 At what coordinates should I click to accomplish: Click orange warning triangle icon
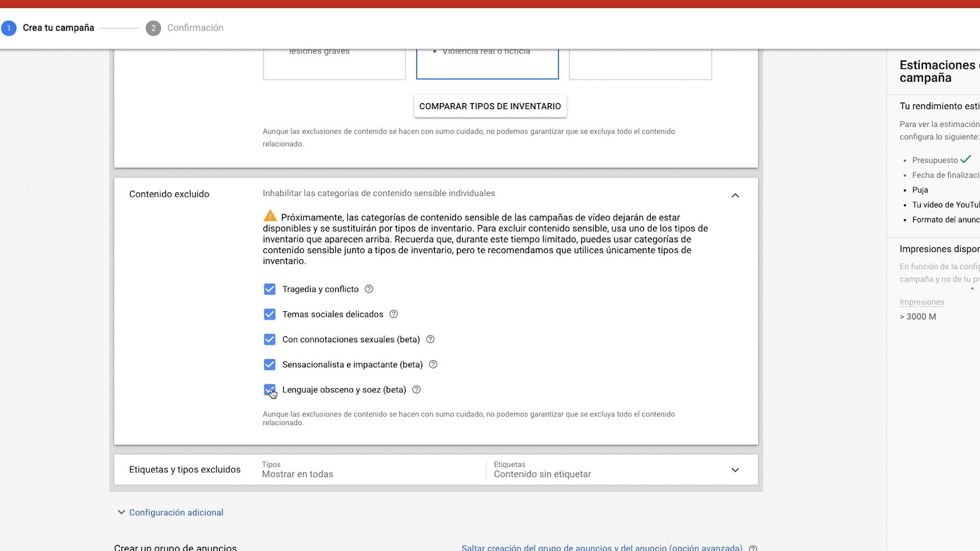point(270,216)
